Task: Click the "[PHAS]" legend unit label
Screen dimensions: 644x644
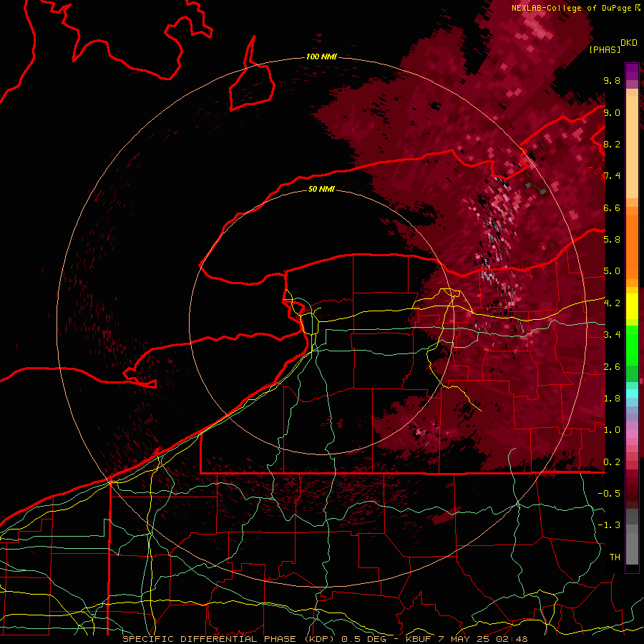Action: [605, 49]
